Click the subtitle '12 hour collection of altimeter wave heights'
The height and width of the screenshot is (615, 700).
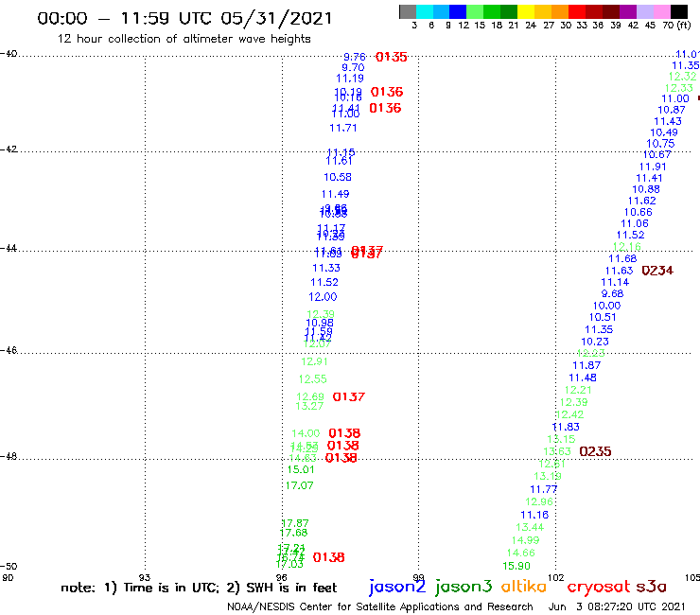(x=184, y=39)
